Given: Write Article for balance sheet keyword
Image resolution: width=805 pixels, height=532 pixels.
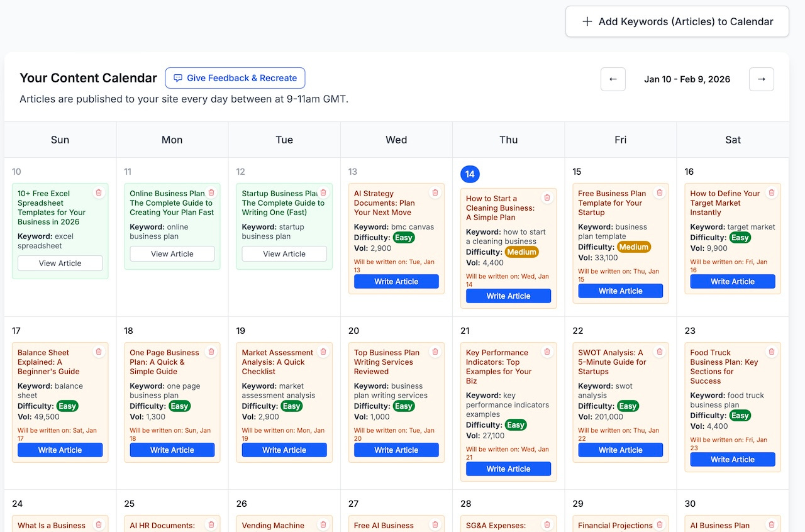Looking at the screenshot, I should pyautogui.click(x=60, y=450).
